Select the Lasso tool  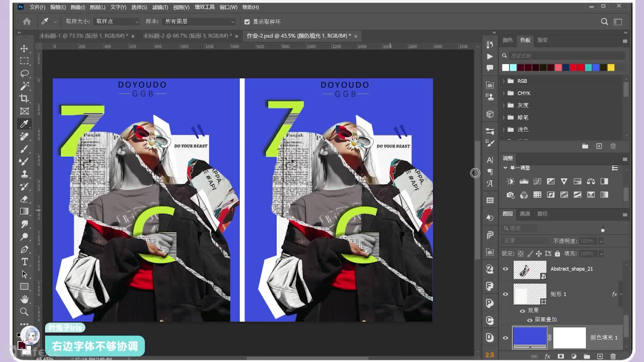pyautogui.click(x=24, y=73)
